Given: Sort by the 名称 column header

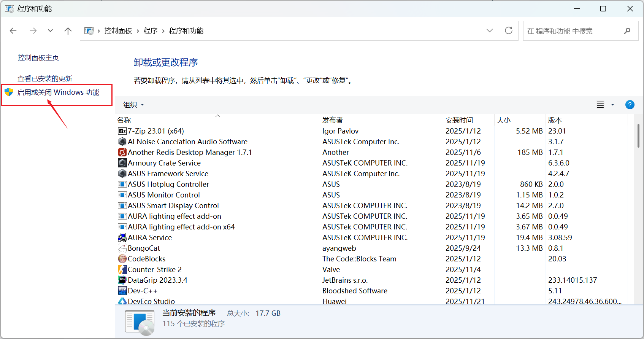Looking at the screenshot, I should 217,120.
